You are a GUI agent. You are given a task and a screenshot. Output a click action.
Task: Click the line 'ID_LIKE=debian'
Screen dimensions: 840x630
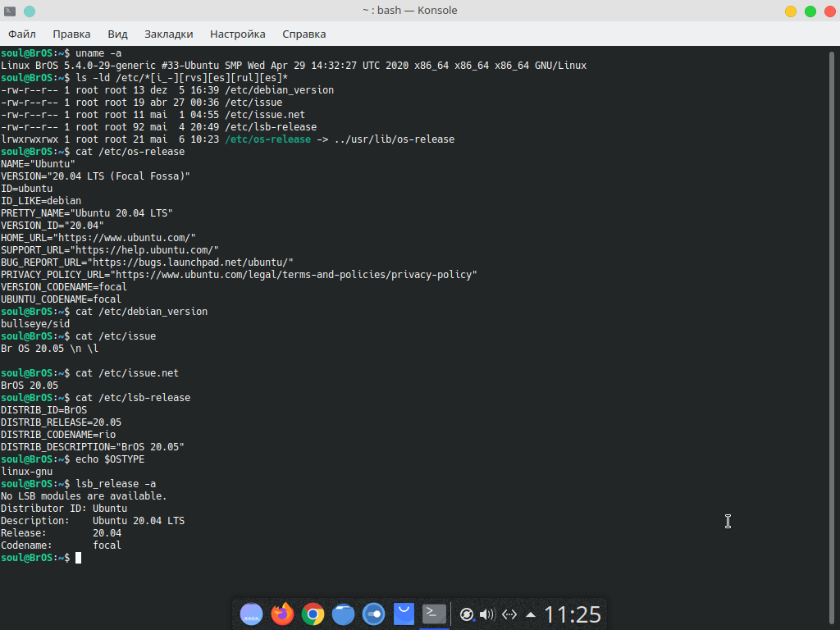[x=41, y=201]
